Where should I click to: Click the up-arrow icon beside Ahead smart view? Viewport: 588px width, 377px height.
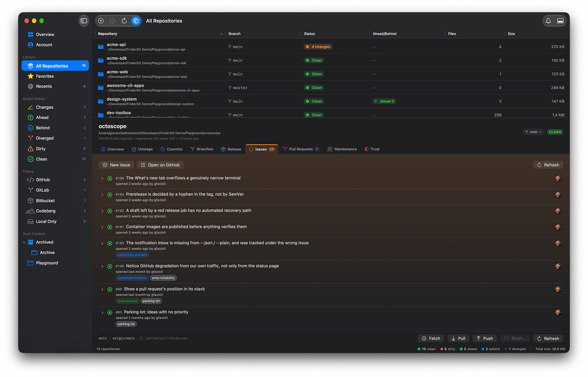coord(30,118)
